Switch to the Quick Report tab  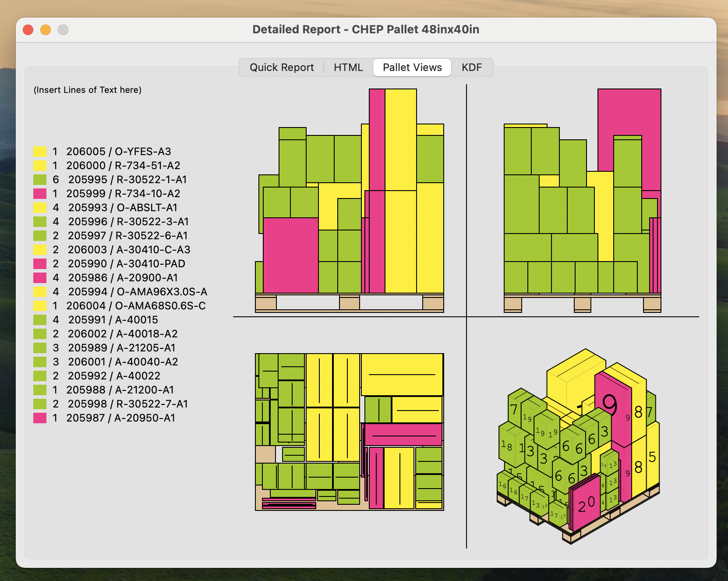(282, 67)
